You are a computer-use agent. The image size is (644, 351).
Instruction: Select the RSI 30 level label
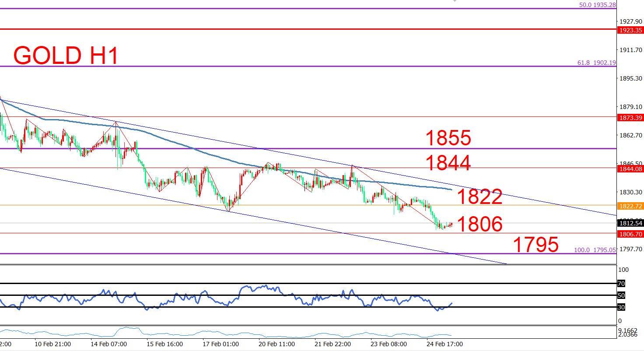[621, 307]
